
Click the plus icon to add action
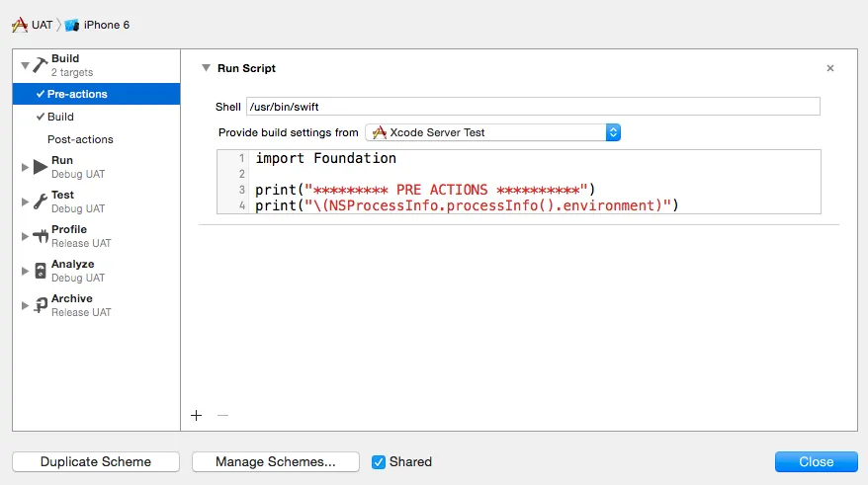point(196,416)
